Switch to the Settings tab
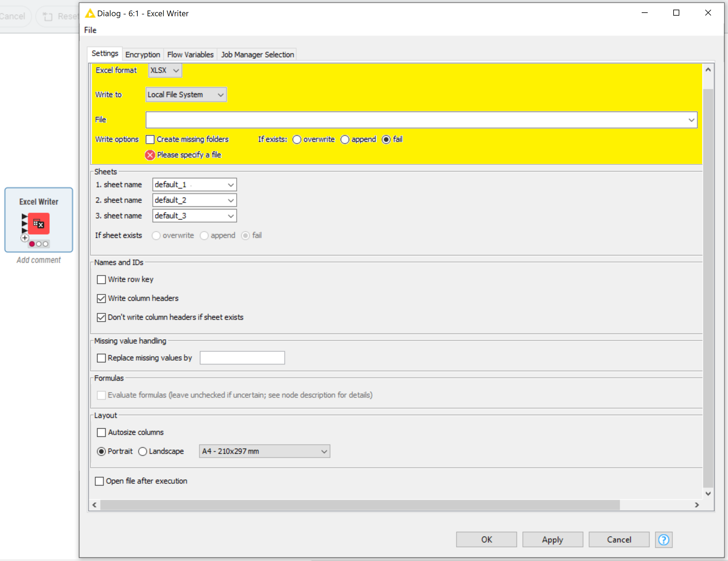The image size is (728, 561). pyautogui.click(x=105, y=54)
